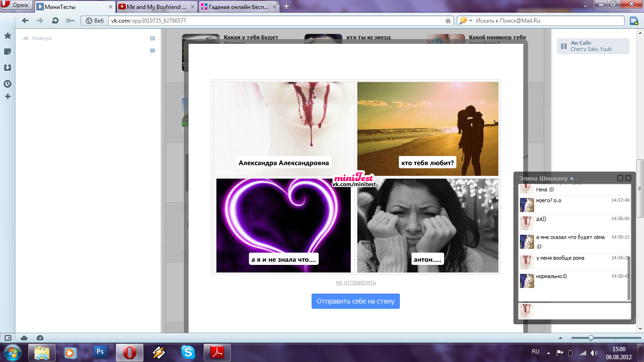The image size is (644, 362).
Task: Switch the RU keyboard language indicator
Action: tap(536, 352)
